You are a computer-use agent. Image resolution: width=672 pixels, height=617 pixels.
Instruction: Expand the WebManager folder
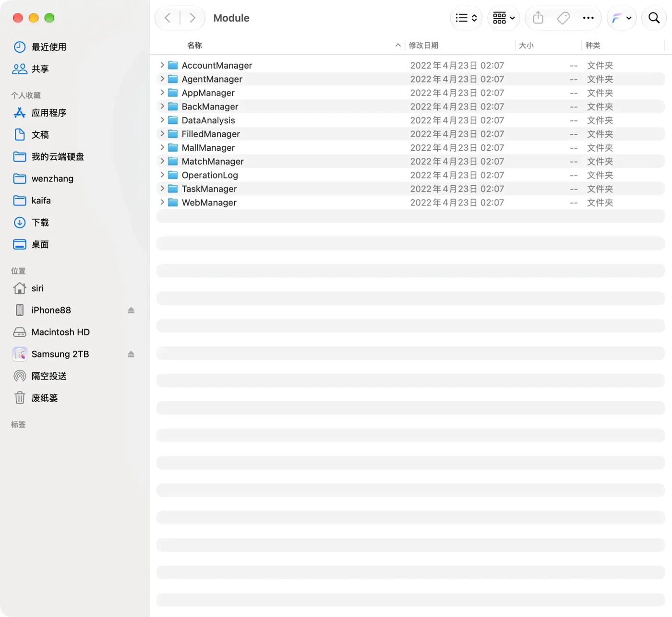click(162, 202)
